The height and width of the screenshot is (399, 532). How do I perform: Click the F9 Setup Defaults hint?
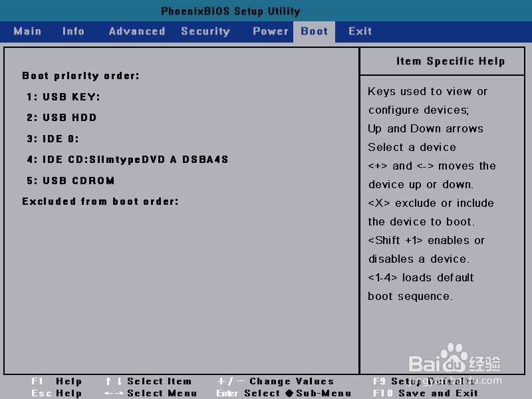[x=424, y=381]
